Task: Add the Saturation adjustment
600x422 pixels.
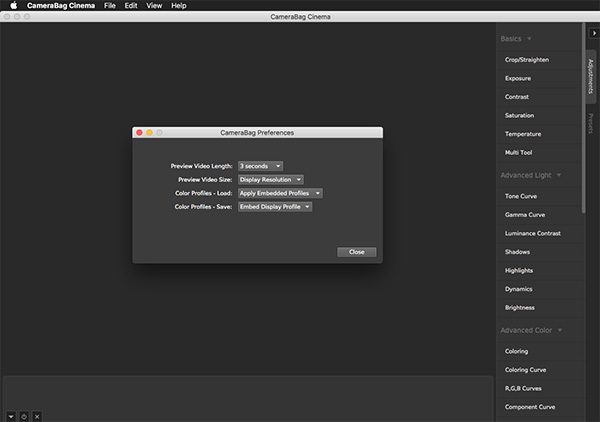Action: 540,115
